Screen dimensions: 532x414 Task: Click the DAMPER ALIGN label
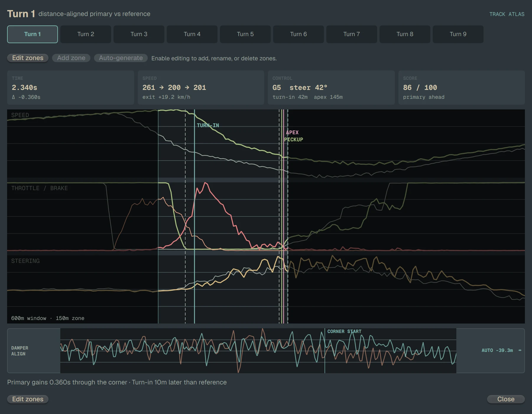coord(20,351)
